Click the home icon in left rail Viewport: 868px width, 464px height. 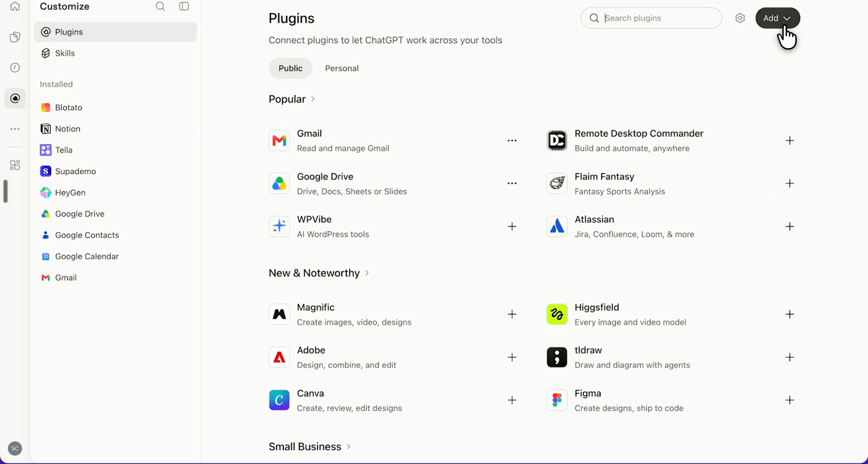pos(15,7)
